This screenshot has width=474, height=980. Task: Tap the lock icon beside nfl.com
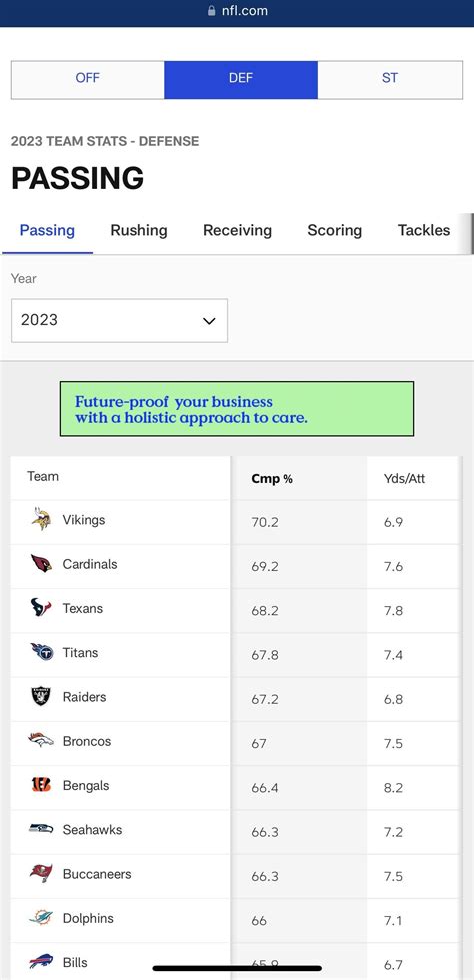(x=211, y=11)
